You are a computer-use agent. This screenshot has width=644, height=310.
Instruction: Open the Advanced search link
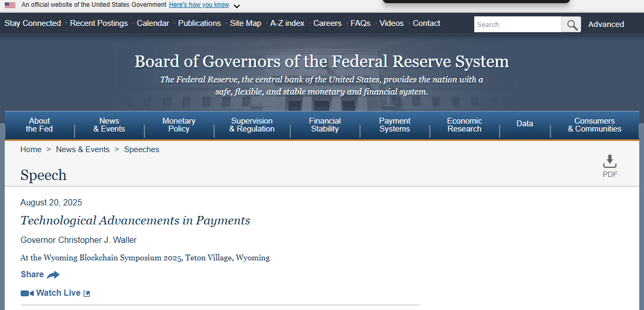pos(606,24)
